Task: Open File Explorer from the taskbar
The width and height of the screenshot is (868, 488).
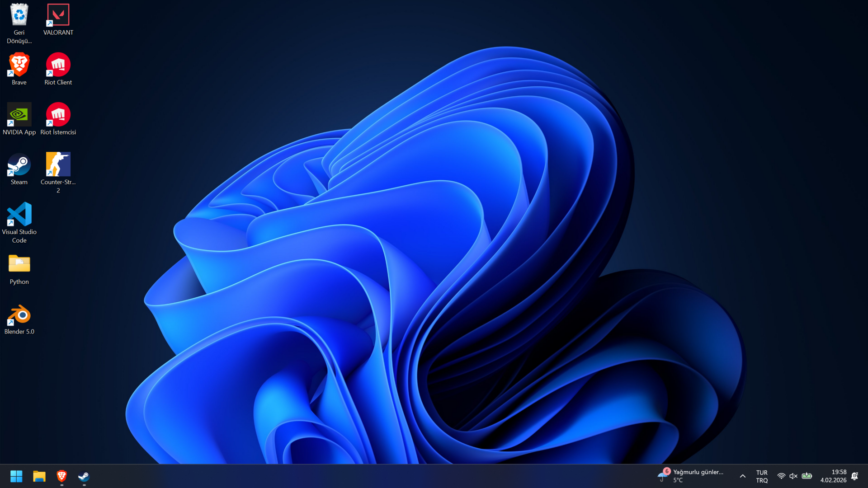Action: pos(39,476)
